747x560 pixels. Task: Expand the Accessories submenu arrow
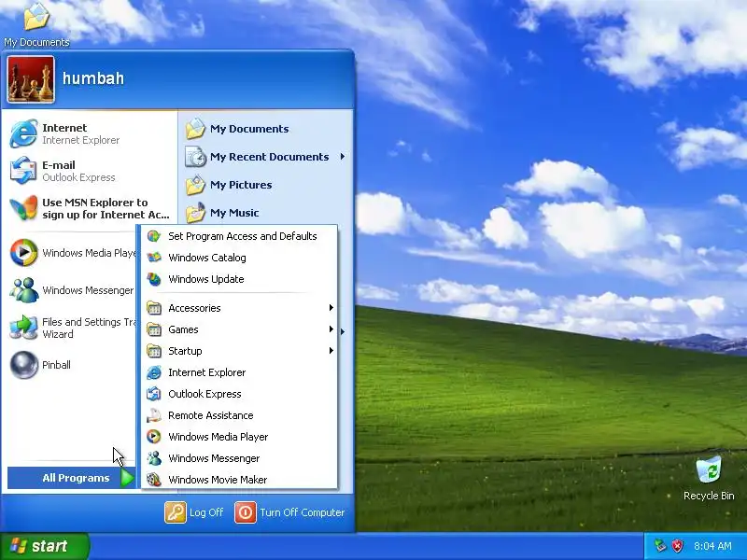[331, 308]
